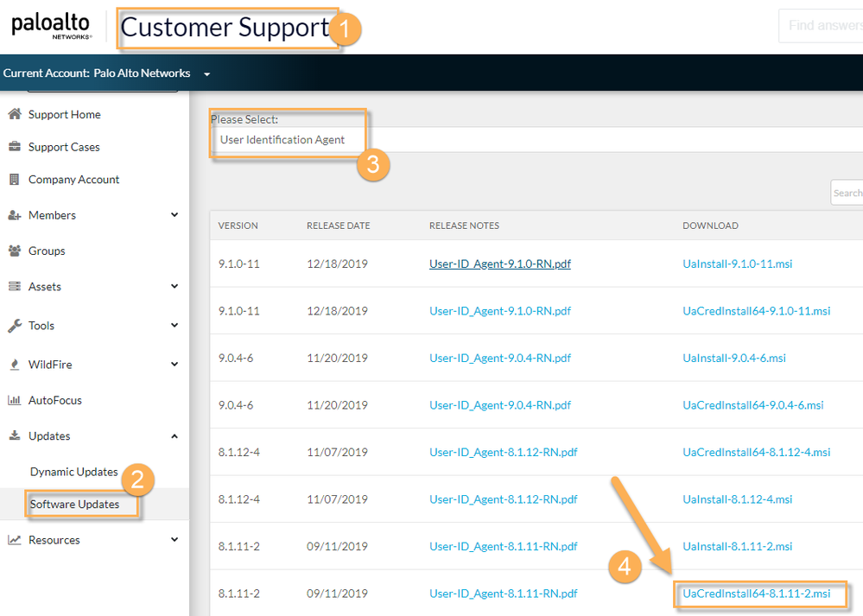Click version 9.0.4-6 in UaInstall-9.0.4-6.msi row

click(x=236, y=358)
